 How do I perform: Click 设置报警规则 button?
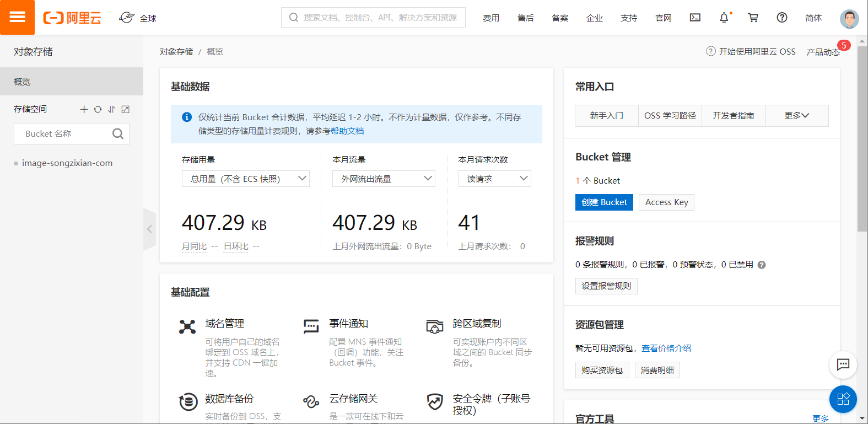click(606, 286)
